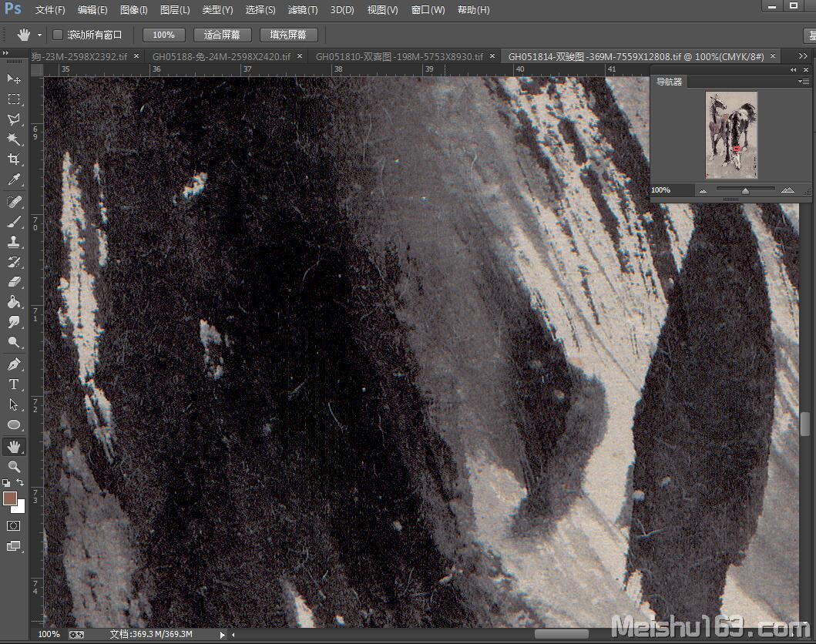Select the Paint Bucket tool
Screen dimensions: 816x644
14,302
